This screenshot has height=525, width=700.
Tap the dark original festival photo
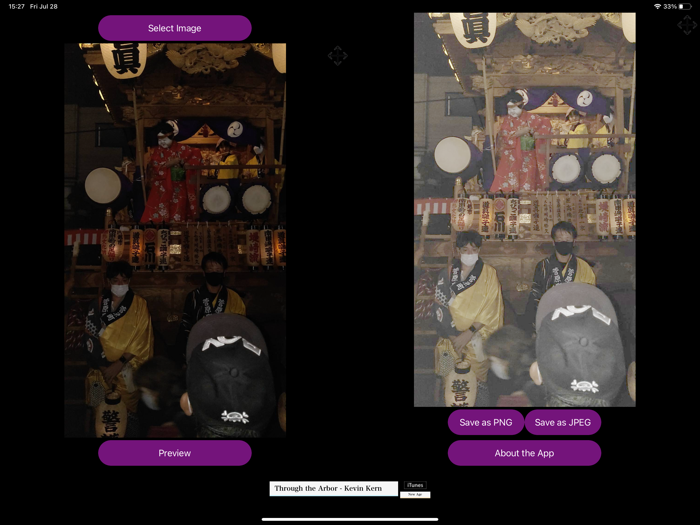(175, 240)
